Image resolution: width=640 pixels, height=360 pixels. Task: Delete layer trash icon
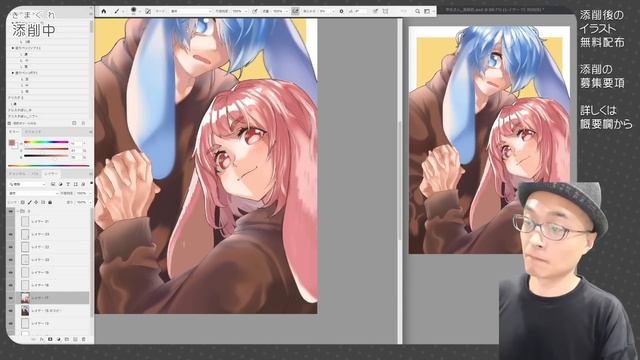(84, 339)
